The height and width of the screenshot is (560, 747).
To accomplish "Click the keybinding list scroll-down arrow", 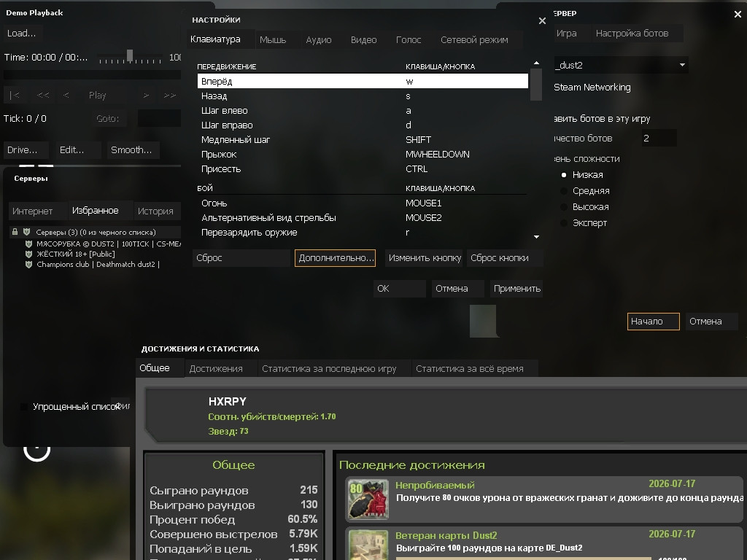I will pos(536,237).
